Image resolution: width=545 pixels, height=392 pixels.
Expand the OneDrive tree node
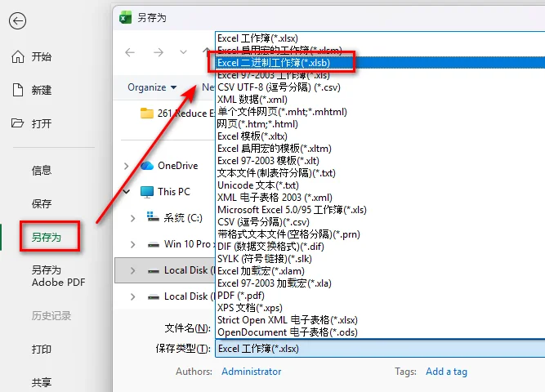click(x=126, y=166)
